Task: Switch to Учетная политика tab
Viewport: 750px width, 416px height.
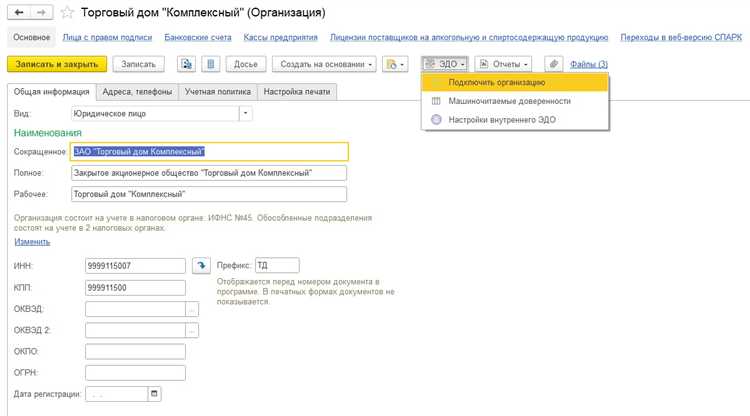Action: point(218,92)
